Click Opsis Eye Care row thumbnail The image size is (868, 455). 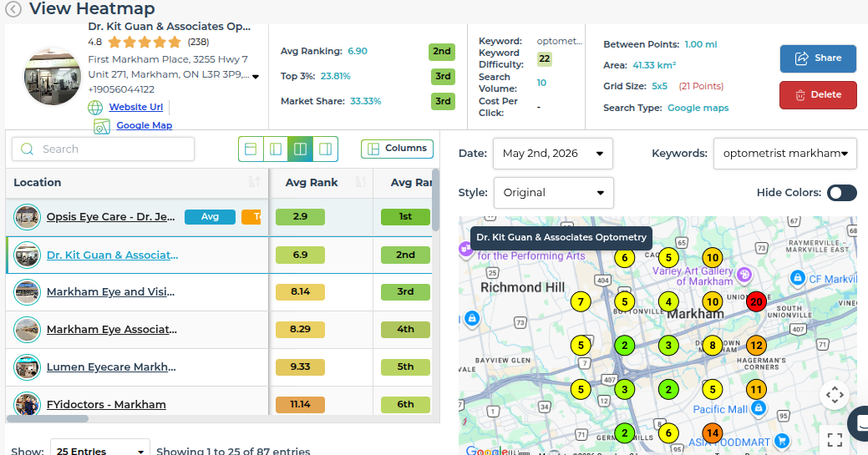[x=27, y=217]
